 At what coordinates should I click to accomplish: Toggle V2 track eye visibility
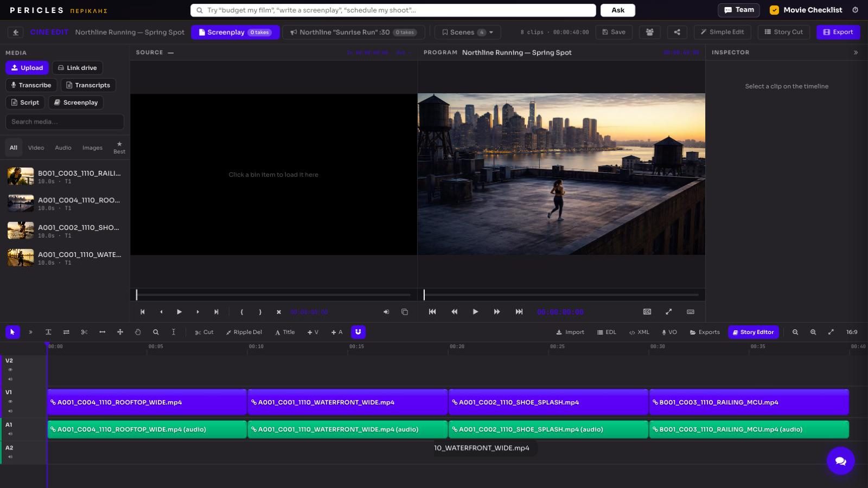[x=10, y=370]
